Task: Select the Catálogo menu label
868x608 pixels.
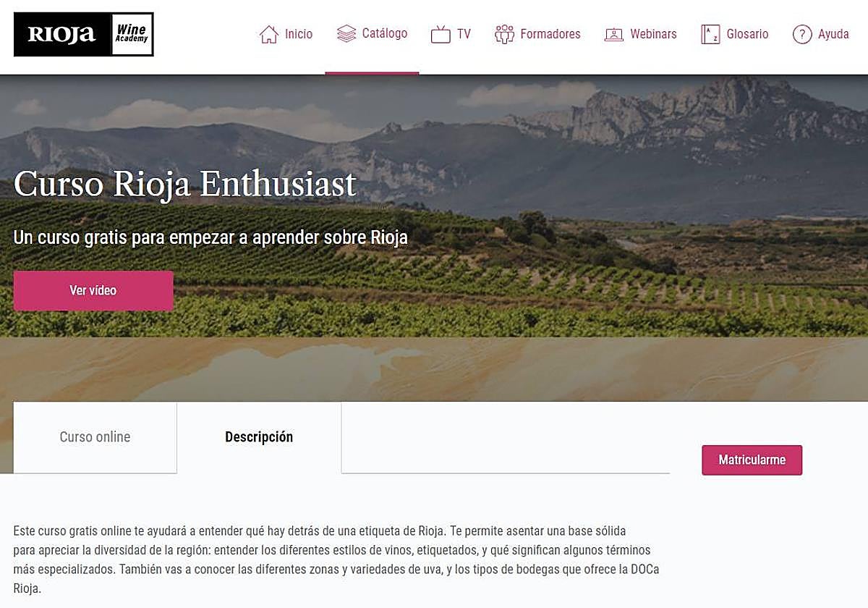Action: pyautogui.click(x=385, y=33)
